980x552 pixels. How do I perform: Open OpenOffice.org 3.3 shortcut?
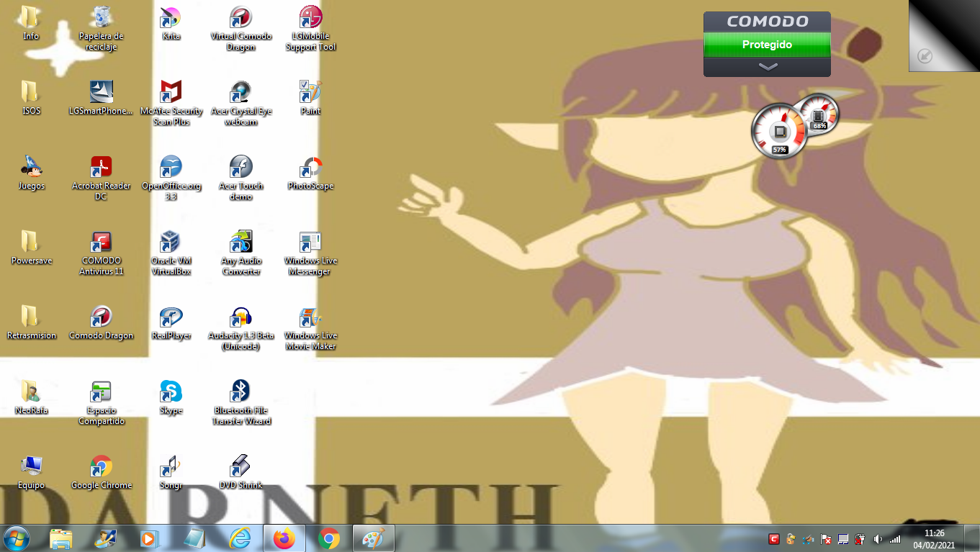171,178
